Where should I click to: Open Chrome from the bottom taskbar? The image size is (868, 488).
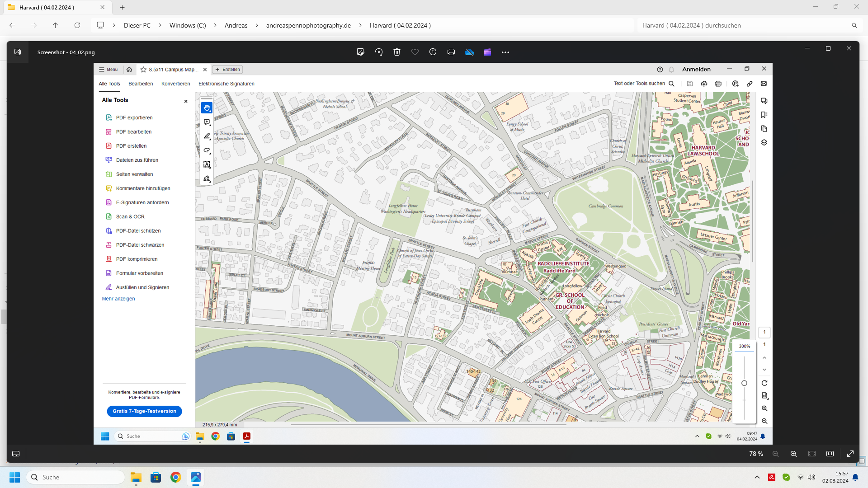point(176,477)
